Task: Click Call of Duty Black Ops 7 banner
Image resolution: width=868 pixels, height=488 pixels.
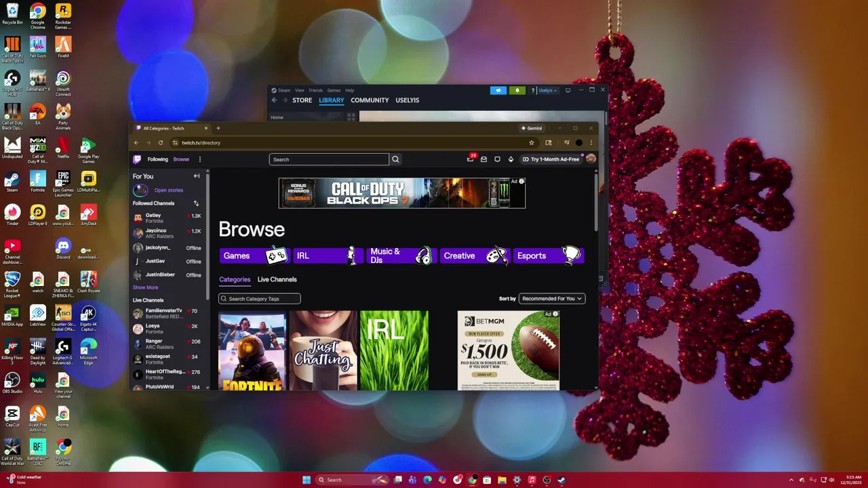Action: coord(401,193)
